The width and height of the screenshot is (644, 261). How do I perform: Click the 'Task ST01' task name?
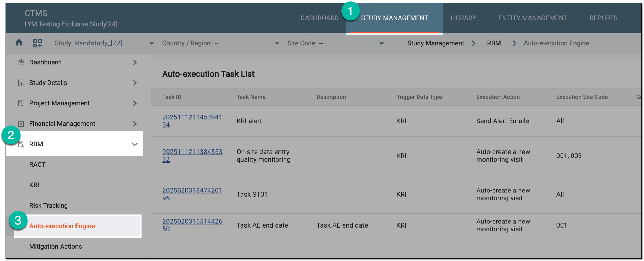pos(252,194)
